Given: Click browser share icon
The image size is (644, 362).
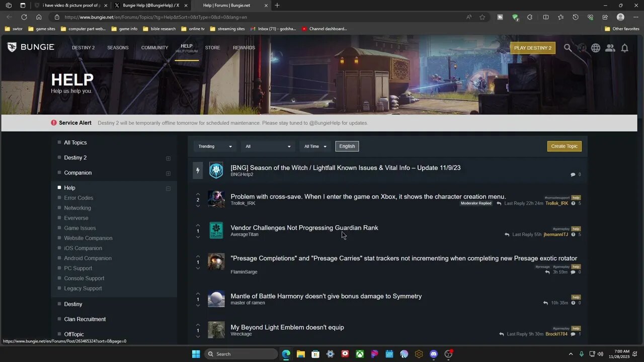Looking at the screenshot, I should coord(605,17).
